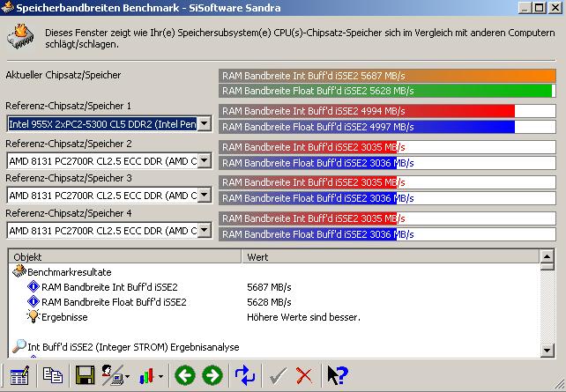
Task: Click info icon beside Float Buff'd iSSE2 row
Action: 34,301
